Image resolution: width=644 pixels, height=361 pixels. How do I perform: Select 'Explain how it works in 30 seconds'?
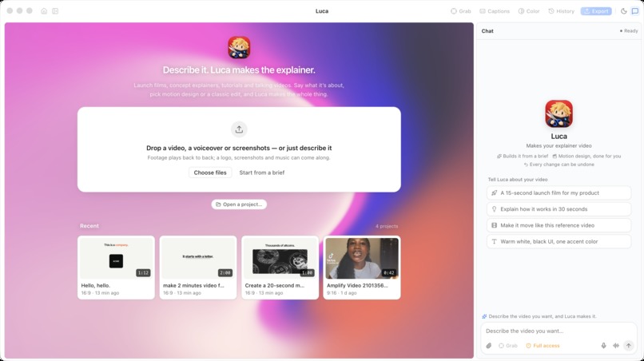[x=559, y=209]
